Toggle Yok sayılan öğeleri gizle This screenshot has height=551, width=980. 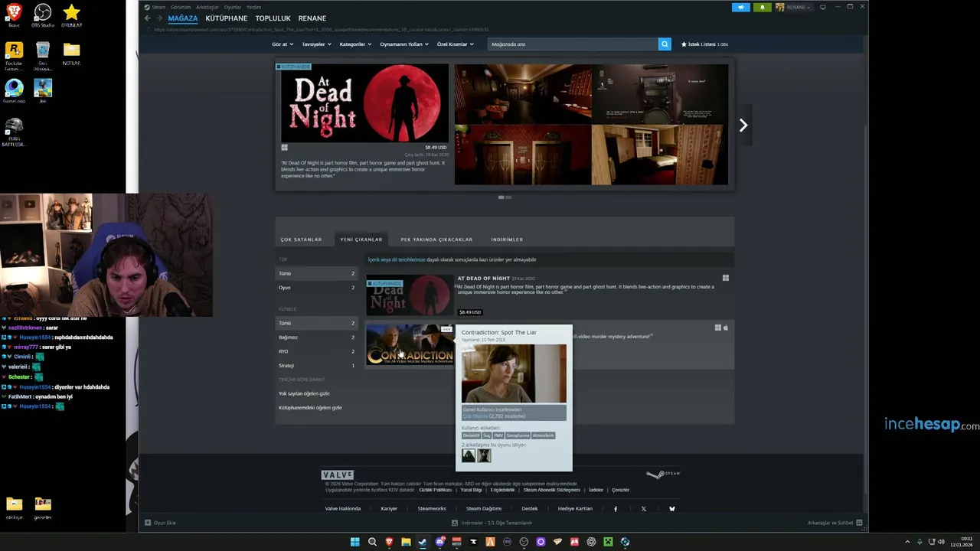(x=304, y=393)
